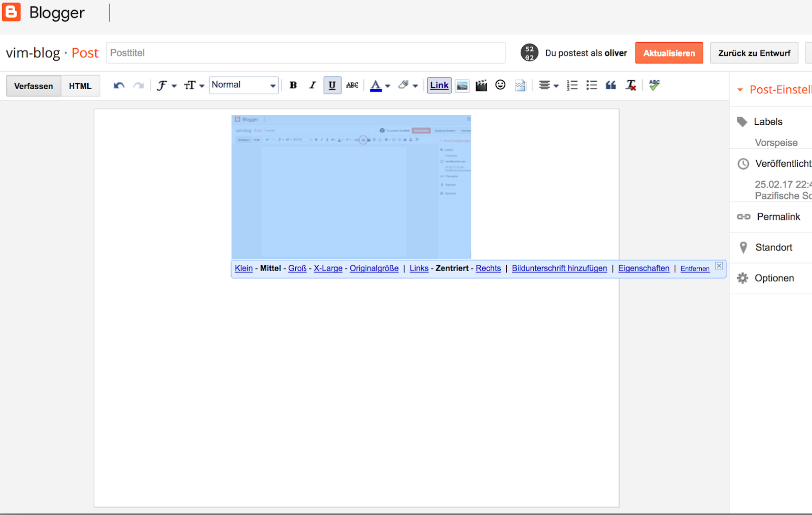Toggle strikethrough formatting
Screen dimensions: 812x515
pos(352,85)
